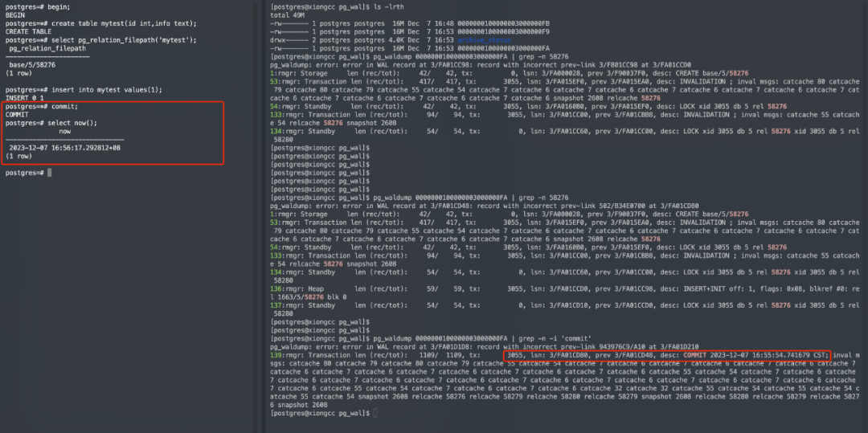Click the select pg_relation_filepath('mytest') command
Screen dimensions: 868x433
tap(101, 40)
